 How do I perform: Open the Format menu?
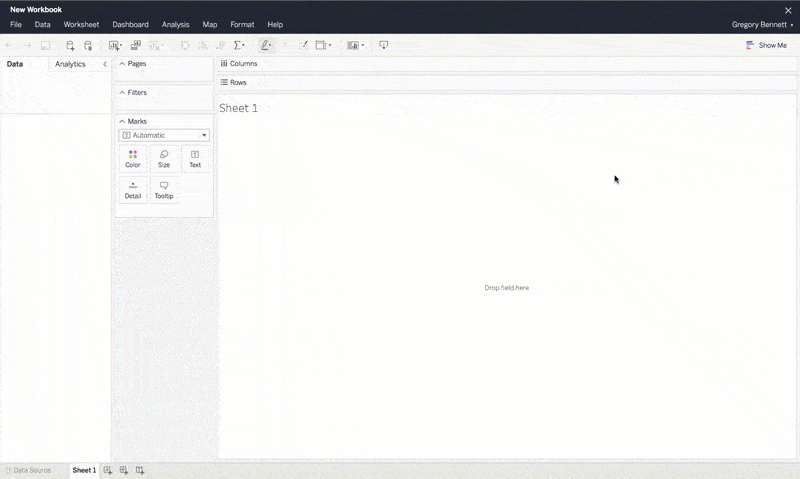click(242, 24)
